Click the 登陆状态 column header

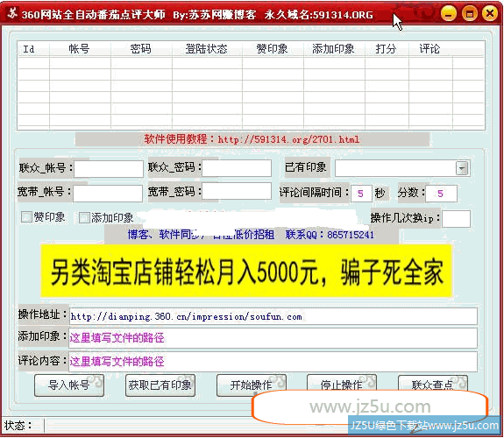pyautogui.click(x=207, y=49)
